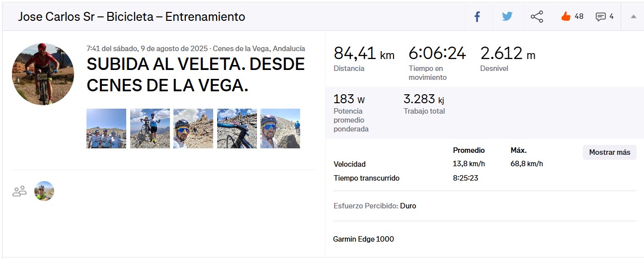View the fourth photo of bike handlebars
Screen dimensions: 644x259
coord(237,129)
